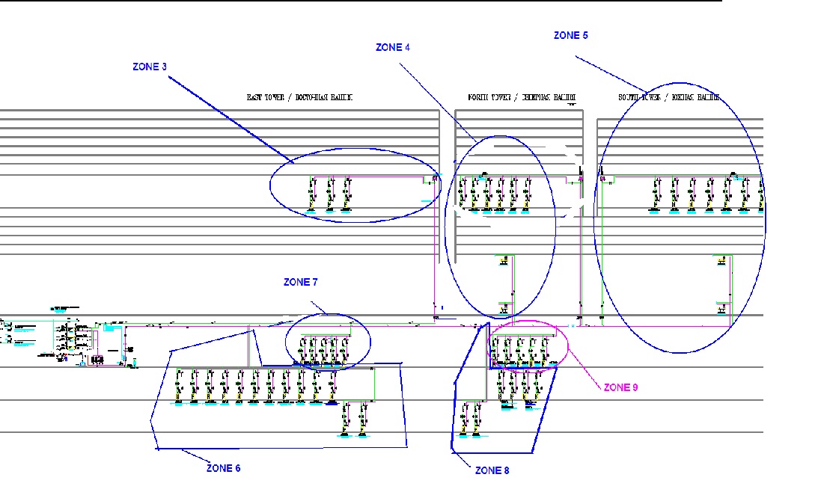This screenshot has height=504, width=821.
Task: Select the ZONE 8 label
Action: (x=492, y=470)
